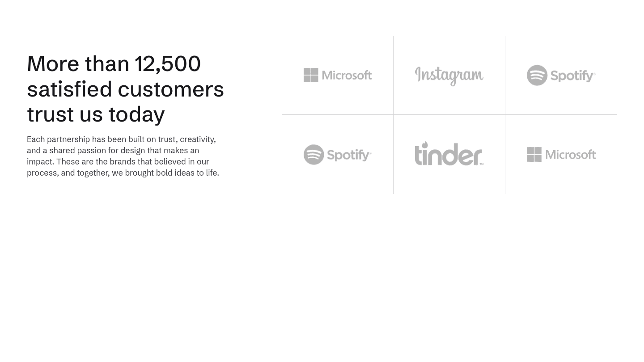Click the Microsoft four-squares icon in the top row
The width and height of the screenshot is (644, 362).
311,75
